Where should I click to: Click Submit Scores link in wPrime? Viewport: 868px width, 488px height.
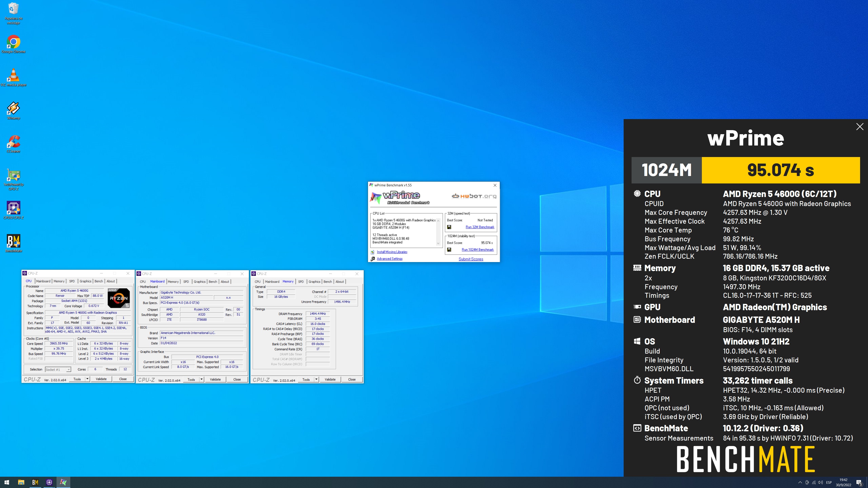[471, 259]
